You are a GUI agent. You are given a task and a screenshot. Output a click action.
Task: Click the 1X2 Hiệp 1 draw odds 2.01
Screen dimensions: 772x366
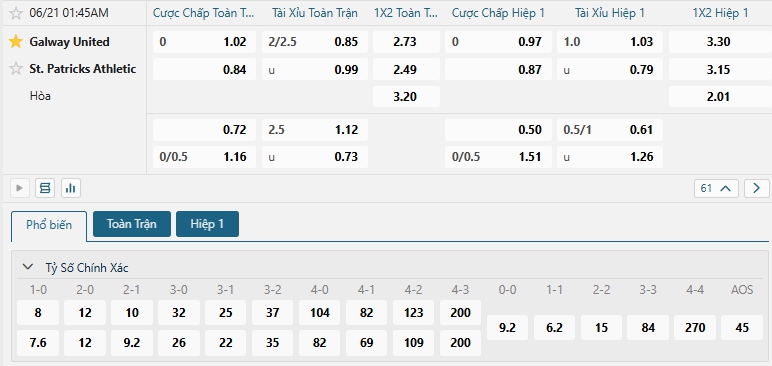pos(718,97)
